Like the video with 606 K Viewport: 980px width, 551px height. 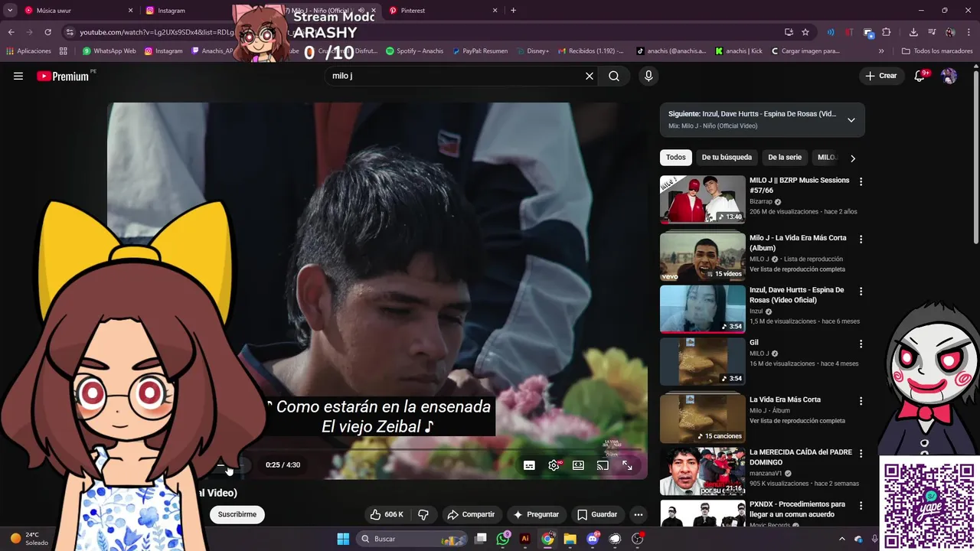pyautogui.click(x=387, y=514)
